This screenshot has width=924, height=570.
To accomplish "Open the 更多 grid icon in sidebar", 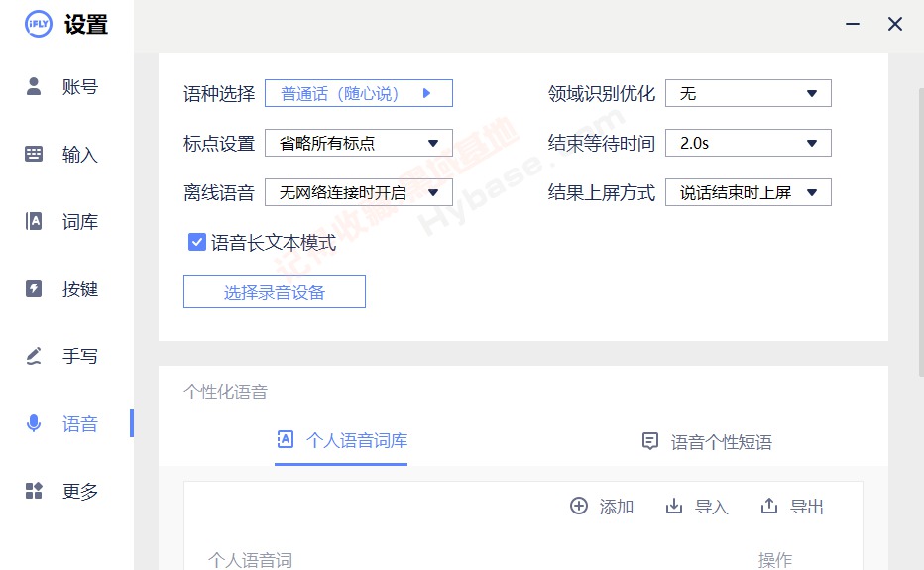I will click(34, 491).
